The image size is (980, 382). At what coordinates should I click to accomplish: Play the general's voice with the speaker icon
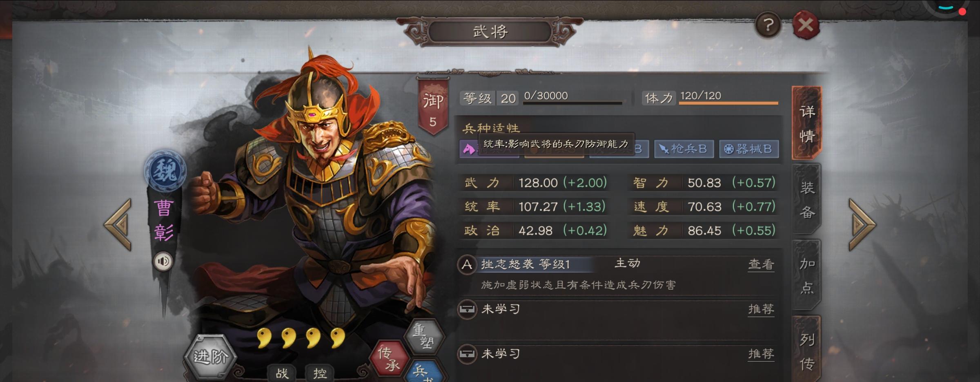(x=163, y=261)
